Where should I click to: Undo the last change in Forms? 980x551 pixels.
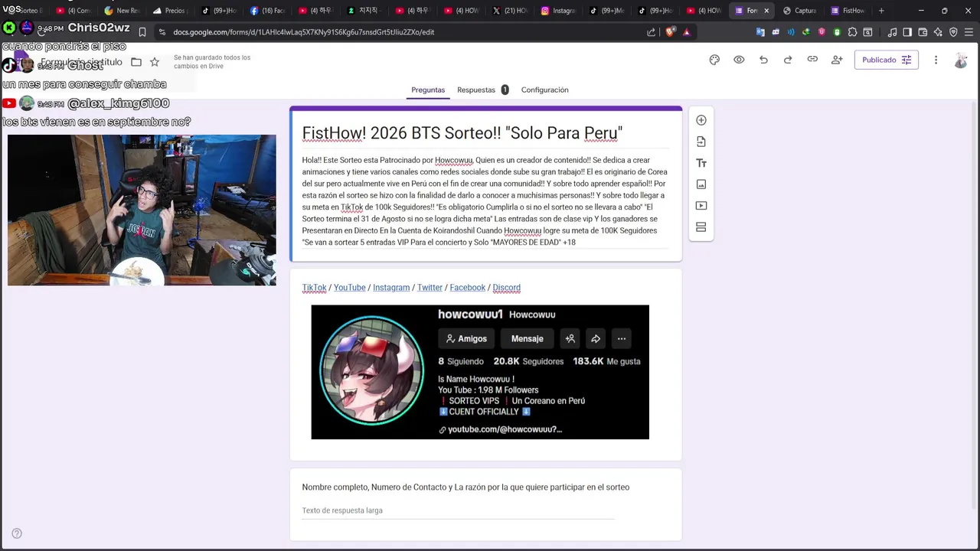tap(763, 60)
